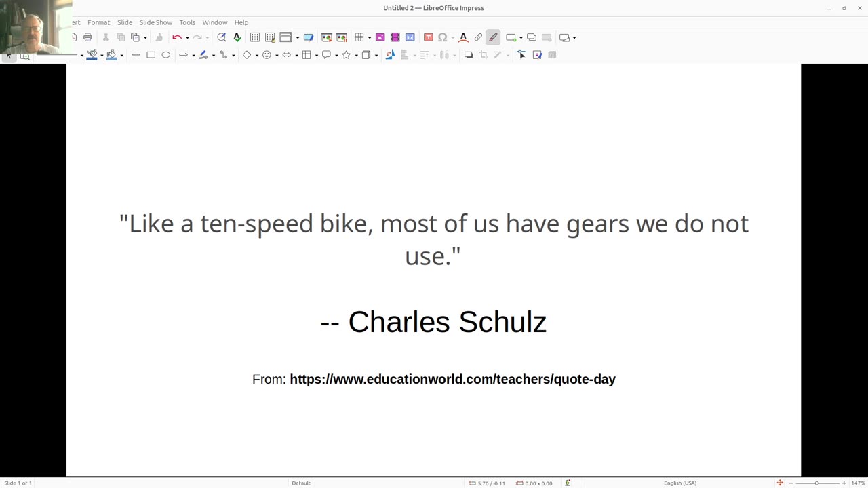Insert image icon
The width and height of the screenshot is (868, 488).
pyautogui.click(x=380, y=37)
